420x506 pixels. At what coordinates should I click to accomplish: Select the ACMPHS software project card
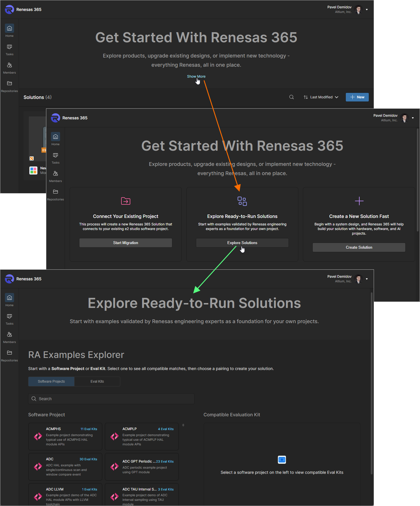(65, 436)
